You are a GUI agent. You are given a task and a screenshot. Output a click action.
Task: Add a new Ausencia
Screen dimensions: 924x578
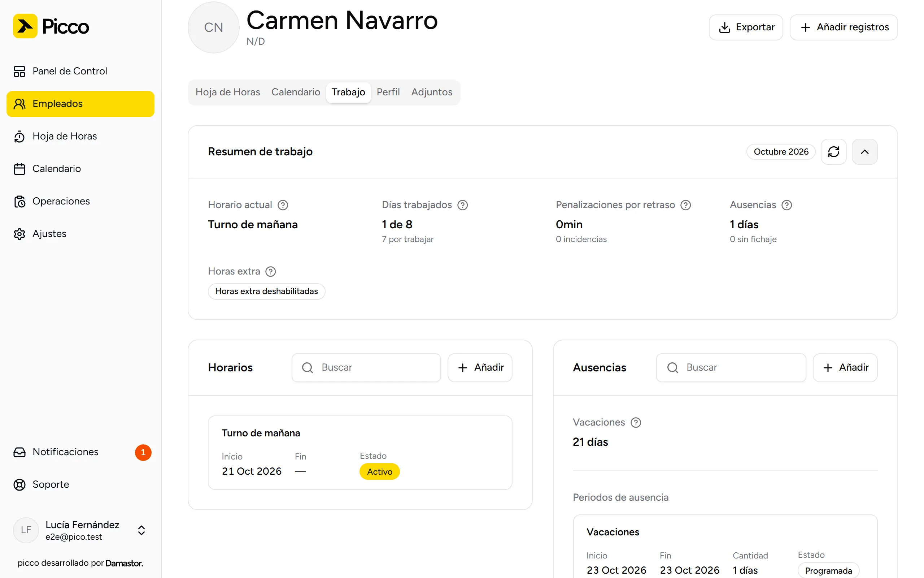(845, 367)
